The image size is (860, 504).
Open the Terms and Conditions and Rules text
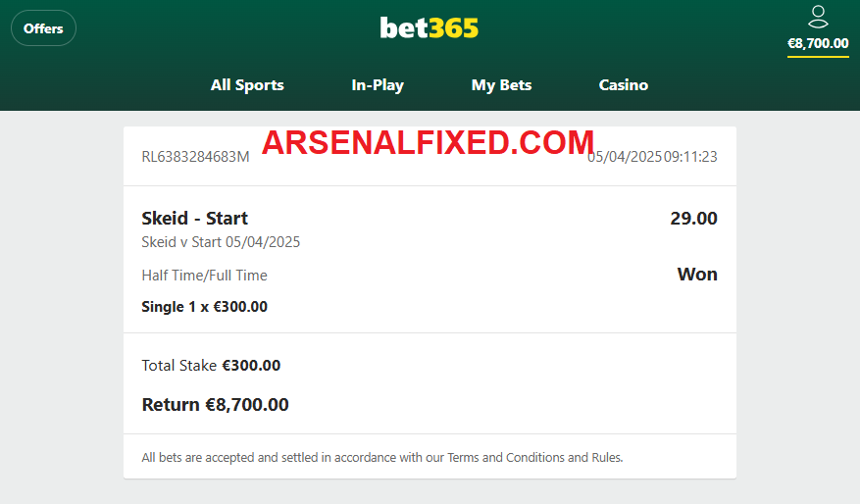[534, 457]
